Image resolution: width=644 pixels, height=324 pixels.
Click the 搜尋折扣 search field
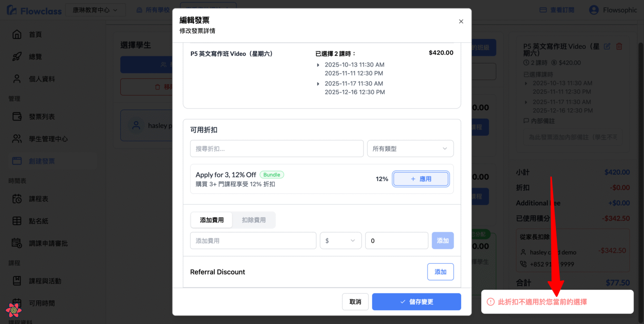point(276,149)
